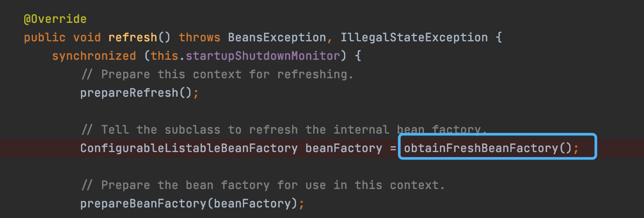
Task: Click the prepareRefresh() method call
Action: (136, 93)
